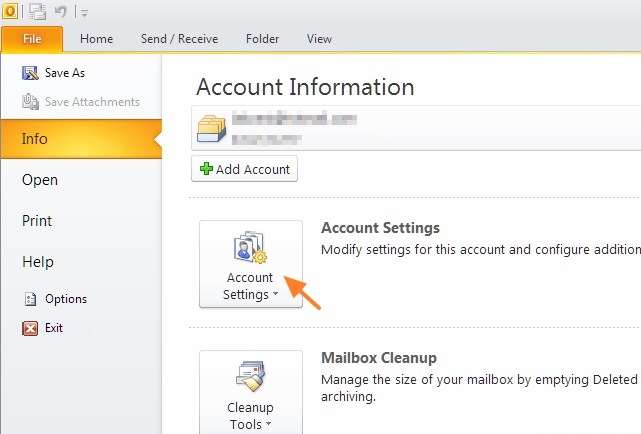Click the Add Account button
Image resolution: width=641 pixels, height=434 pixels.
(244, 169)
